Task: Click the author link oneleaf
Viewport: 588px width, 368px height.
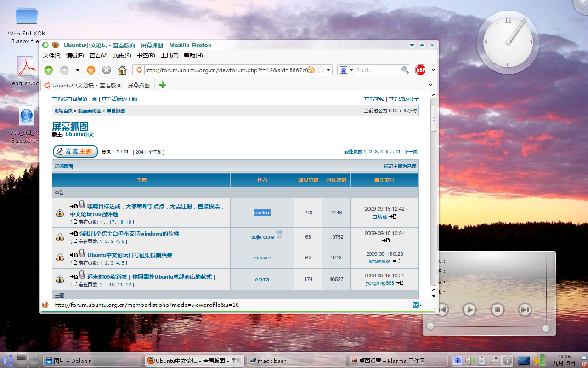Action: pos(262,213)
